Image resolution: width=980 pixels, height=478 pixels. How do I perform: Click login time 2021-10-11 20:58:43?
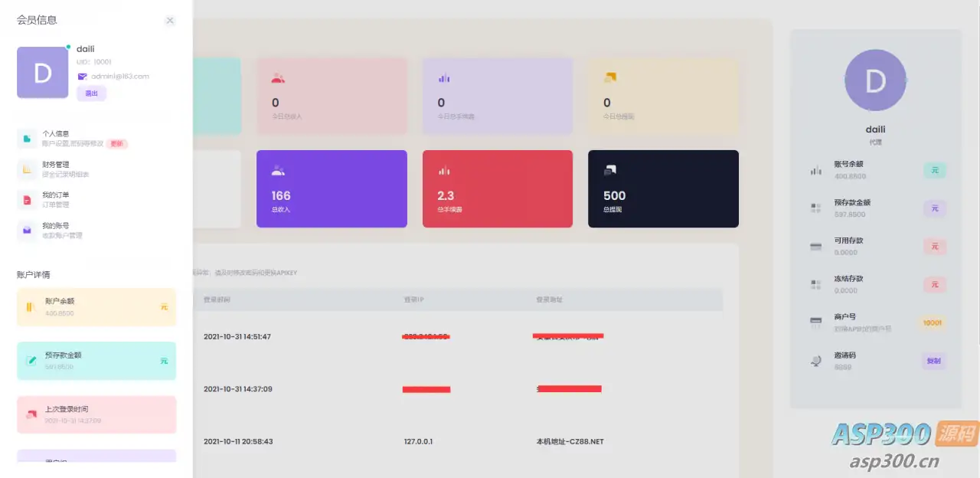pos(238,442)
